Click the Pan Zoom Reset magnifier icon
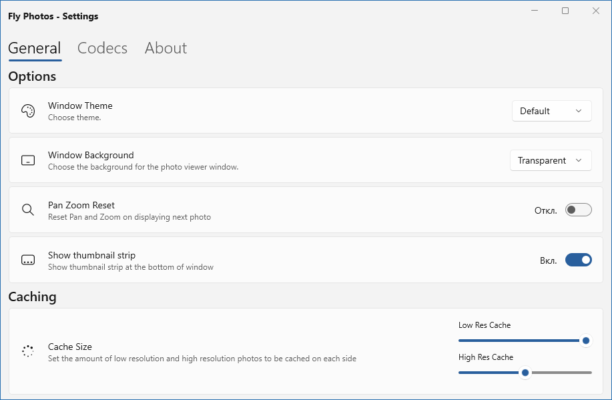 [28, 210]
